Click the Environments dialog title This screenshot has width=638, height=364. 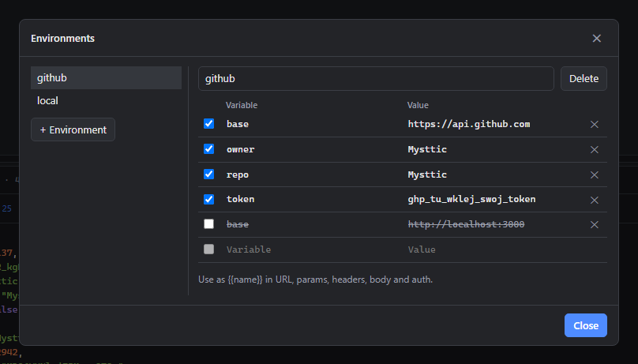[62, 38]
